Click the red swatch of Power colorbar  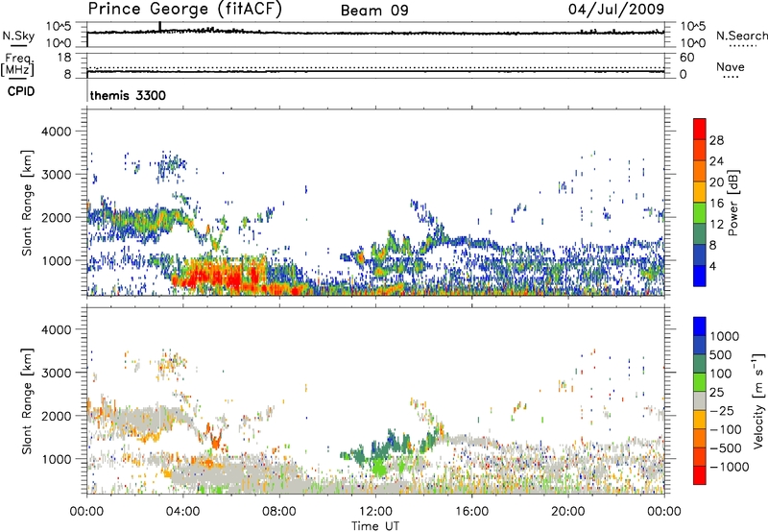point(700,130)
